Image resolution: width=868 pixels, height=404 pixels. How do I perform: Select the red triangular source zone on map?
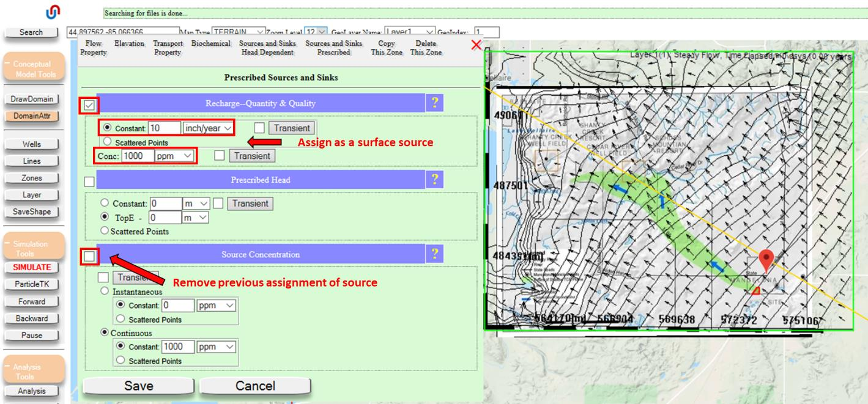tap(756, 291)
